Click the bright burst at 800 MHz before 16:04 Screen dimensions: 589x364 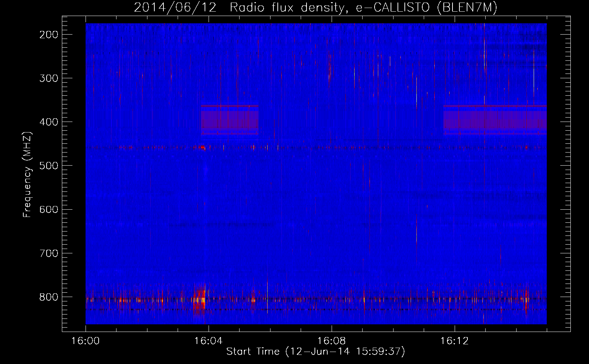200,299
